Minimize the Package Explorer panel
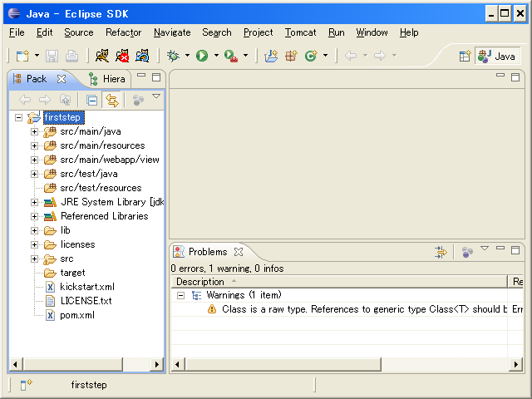The width and height of the screenshot is (532, 399). 141,76
